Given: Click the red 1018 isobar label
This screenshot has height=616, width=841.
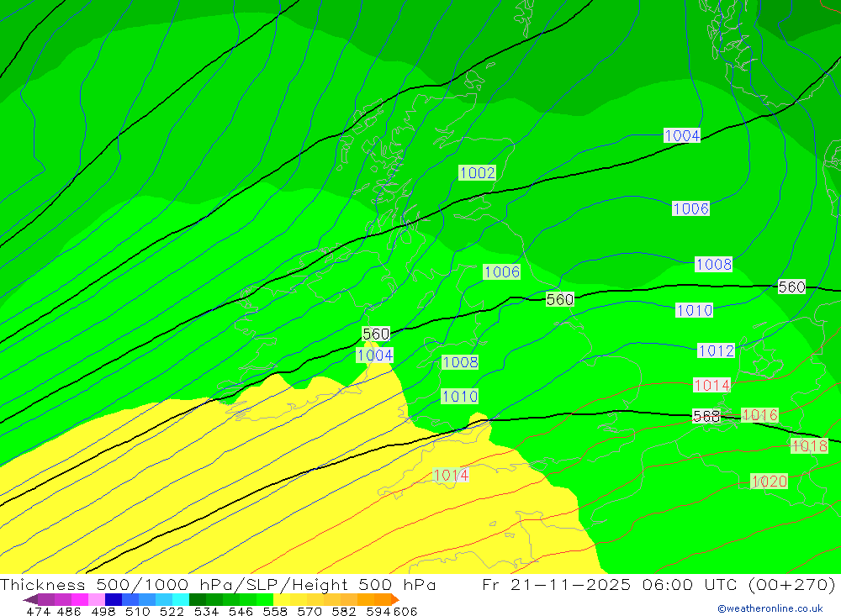Looking at the screenshot, I should tap(809, 446).
